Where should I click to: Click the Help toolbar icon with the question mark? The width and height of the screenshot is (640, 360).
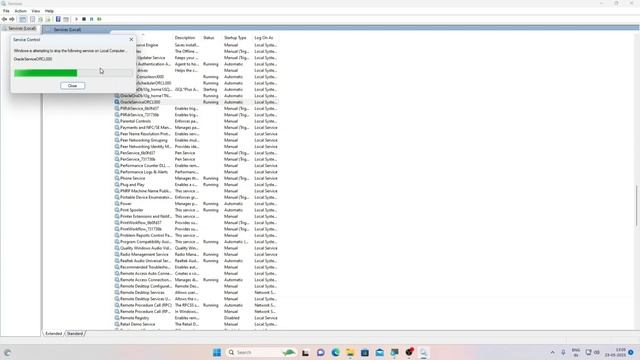pos(58,19)
